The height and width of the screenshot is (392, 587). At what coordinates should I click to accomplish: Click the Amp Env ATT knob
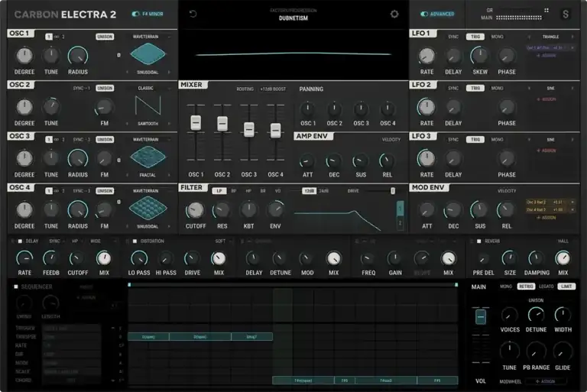click(x=307, y=161)
